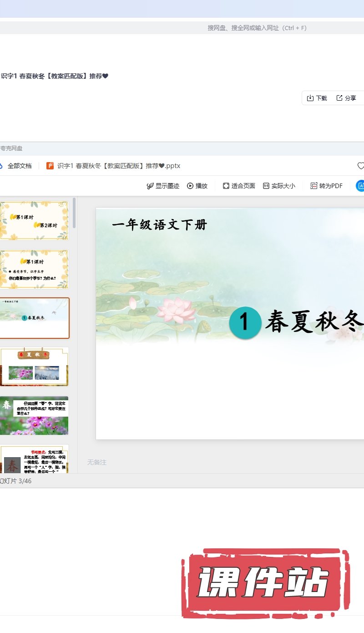Click the 适合页面 fit page icon
This screenshot has width=364, height=633.
point(226,186)
